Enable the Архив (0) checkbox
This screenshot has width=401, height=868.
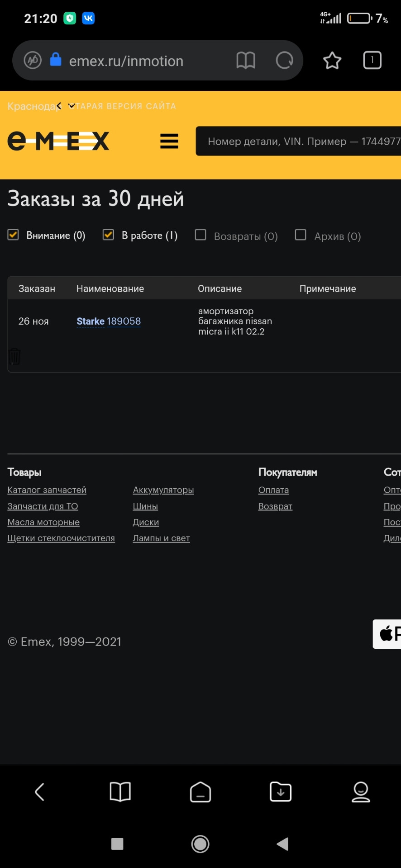coord(301,235)
